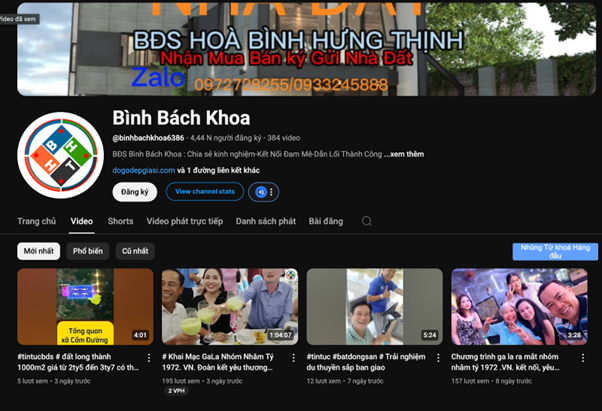Expand the description with ...xem thêm
The width and height of the screenshot is (602, 411).
[404, 154]
